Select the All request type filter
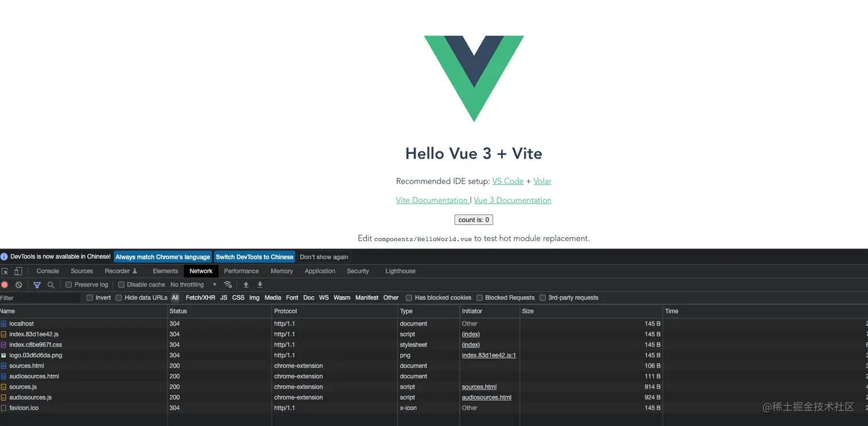 [x=175, y=298]
